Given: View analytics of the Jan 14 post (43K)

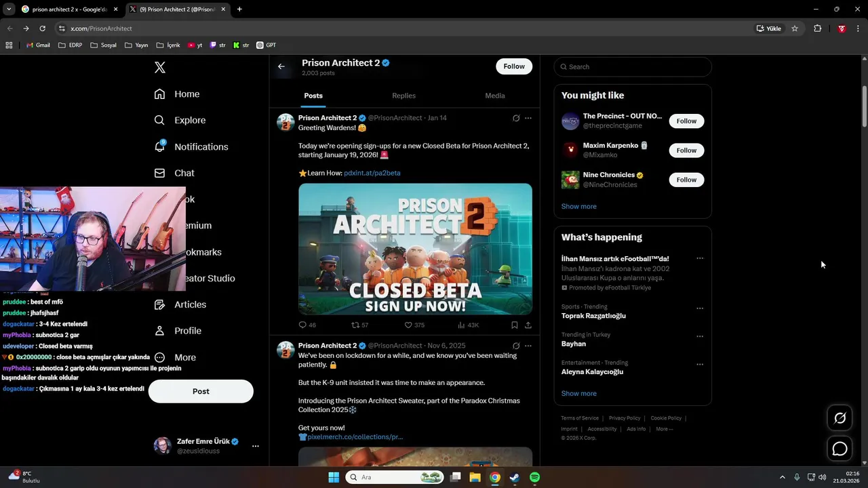Looking at the screenshot, I should pos(468,325).
